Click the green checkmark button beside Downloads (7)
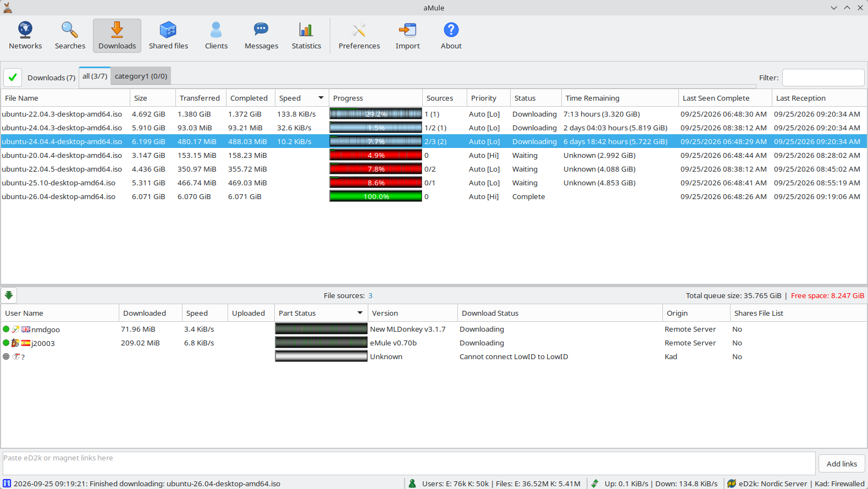This screenshot has height=489, width=868. pos(13,78)
